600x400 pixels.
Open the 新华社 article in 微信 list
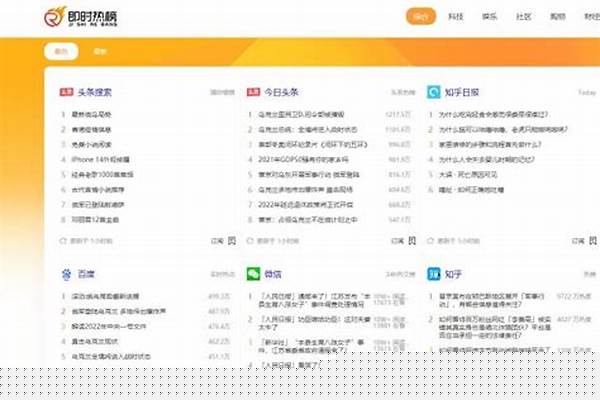(311, 346)
